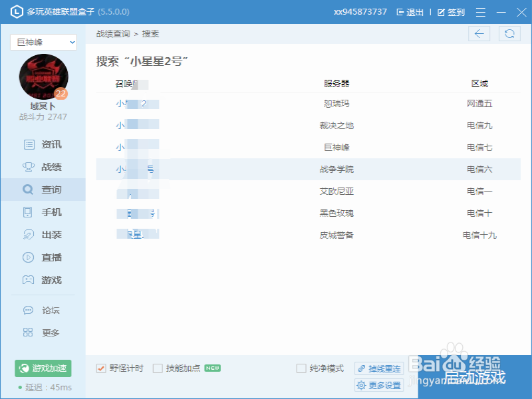This screenshot has height=399, width=532.
Task: Click the username xx945873737
Action: point(360,12)
